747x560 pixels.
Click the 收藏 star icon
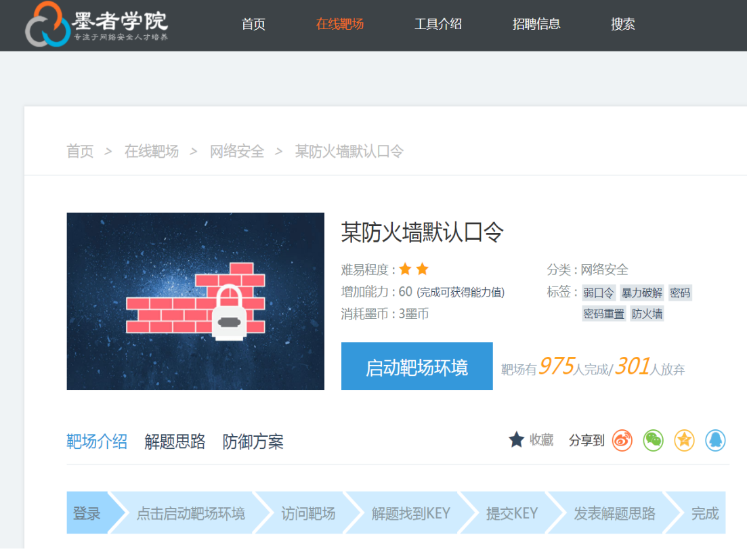click(x=517, y=440)
